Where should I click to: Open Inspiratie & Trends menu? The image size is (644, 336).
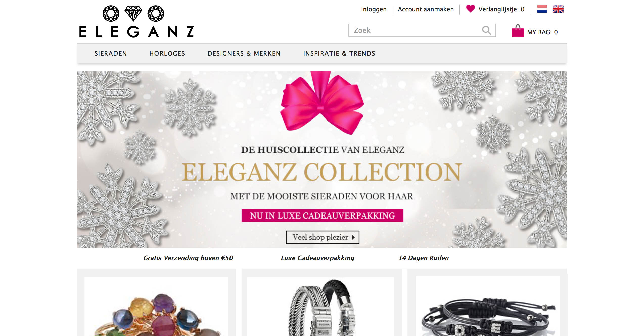[339, 54]
